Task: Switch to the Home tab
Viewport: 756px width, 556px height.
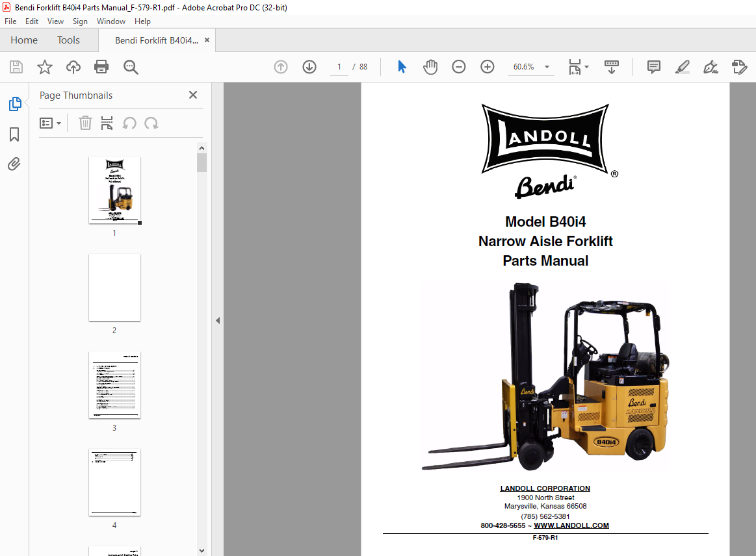Action: (24, 40)
